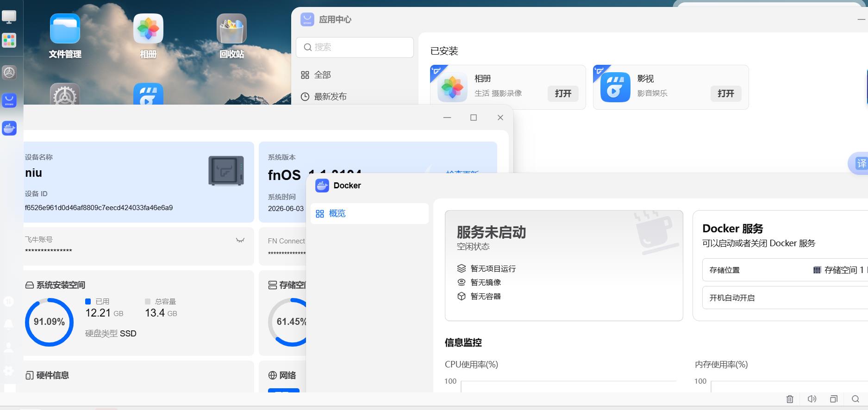Click the globe icon next to 网络
The image size is (868, 410).
click(x=273, y=375)
